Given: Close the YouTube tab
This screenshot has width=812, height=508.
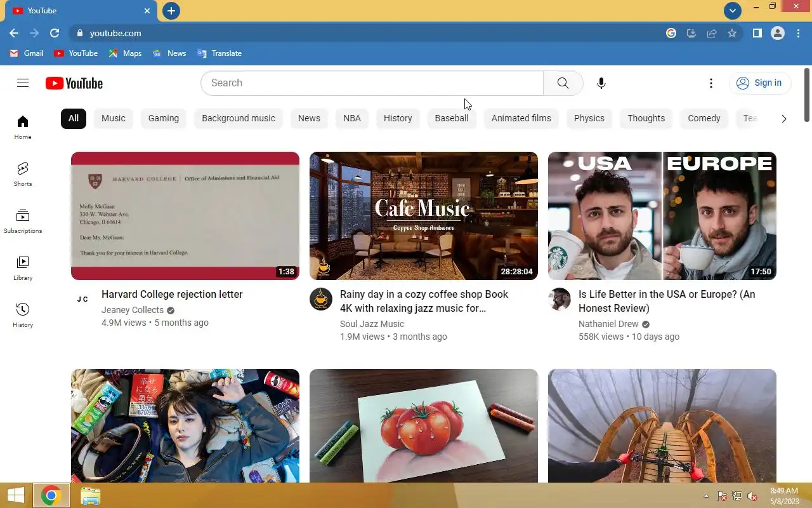Looking at the screenshot, I should click(147, 11).
